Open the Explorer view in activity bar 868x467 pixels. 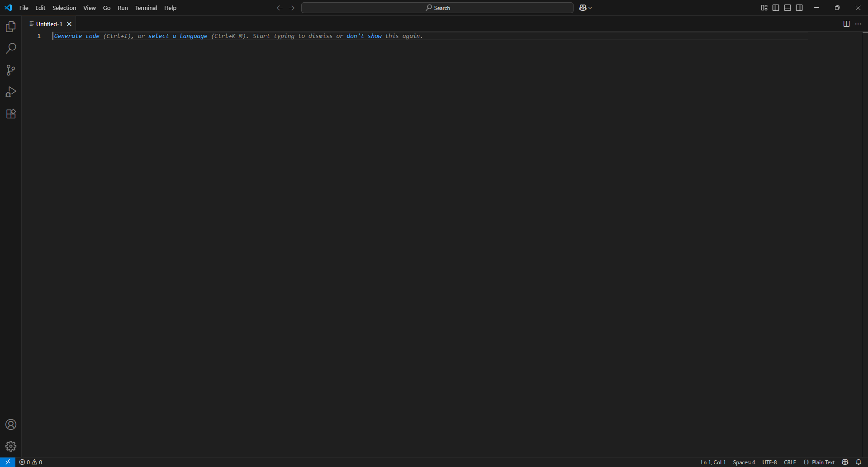point(11,27)
